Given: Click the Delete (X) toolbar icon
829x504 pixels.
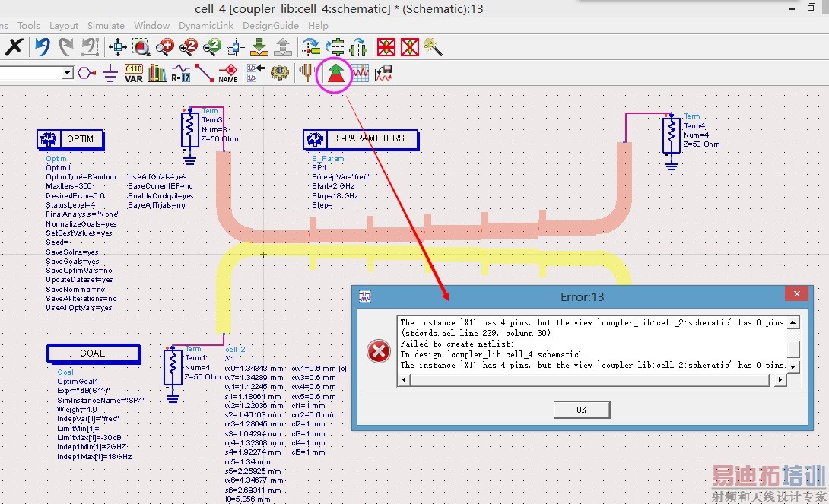Looking at the screenshot, I should 14,47.
